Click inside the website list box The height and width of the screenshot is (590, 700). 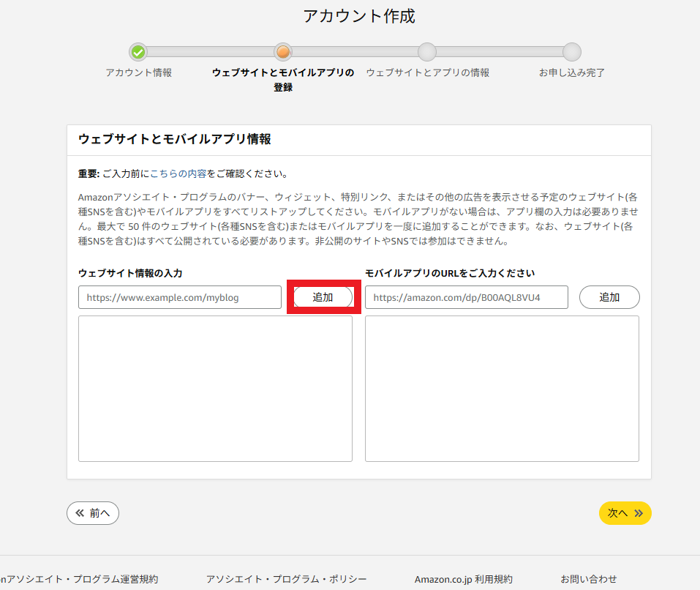pos(215,388)
